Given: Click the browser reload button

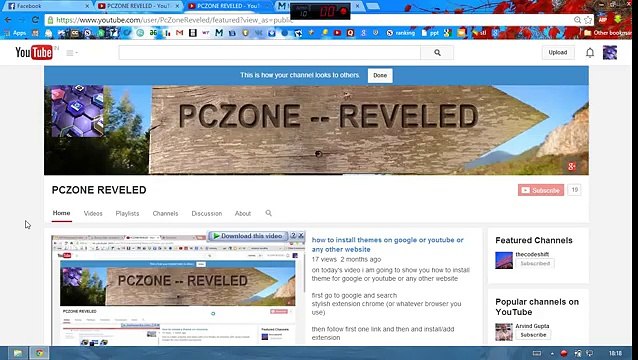Looking at the screenshot, I should click(35, 20).
